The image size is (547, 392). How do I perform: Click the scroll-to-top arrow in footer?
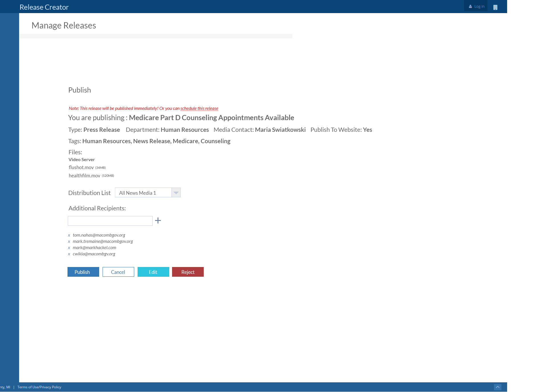[497, 387]
